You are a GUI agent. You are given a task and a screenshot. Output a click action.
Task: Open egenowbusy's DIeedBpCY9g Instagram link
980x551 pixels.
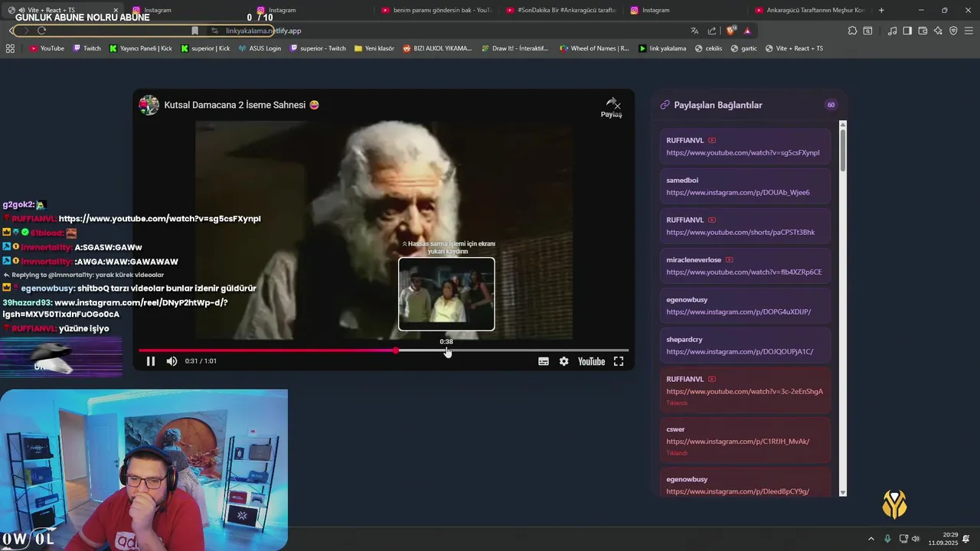click(737, 491)
